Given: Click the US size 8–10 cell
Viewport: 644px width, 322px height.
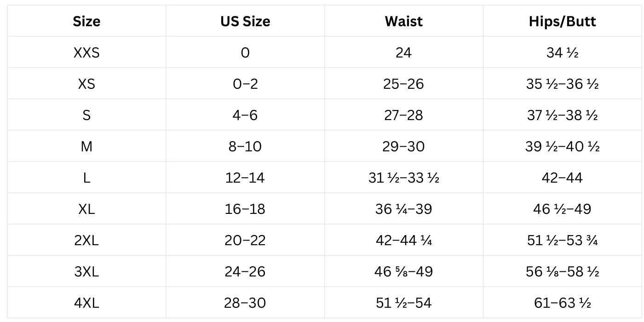Looking at the screenshot, I should [x=245, y=146].
